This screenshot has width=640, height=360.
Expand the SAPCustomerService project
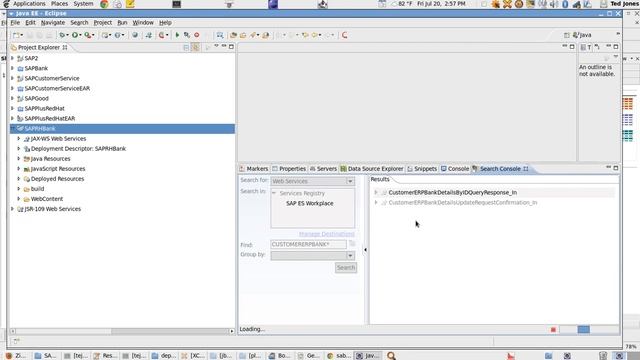[12, 78]
